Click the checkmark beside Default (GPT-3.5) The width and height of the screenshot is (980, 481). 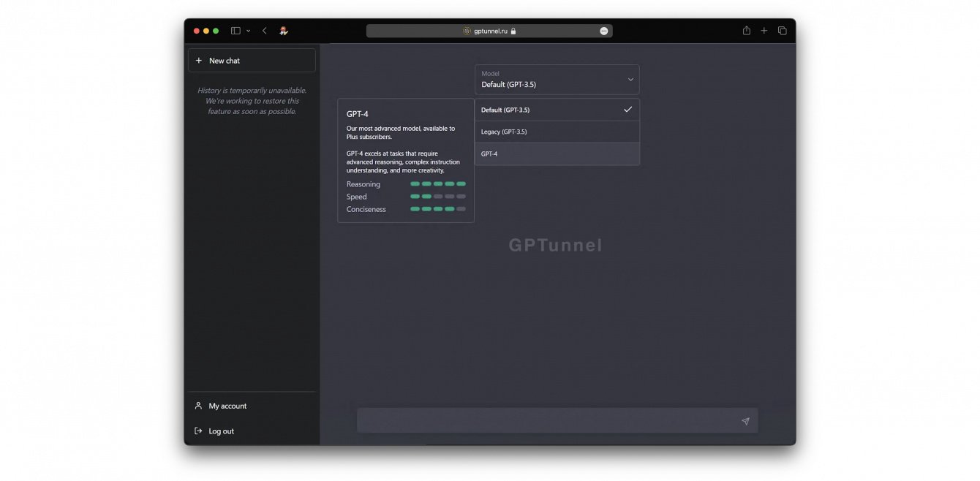coord(627,110)
